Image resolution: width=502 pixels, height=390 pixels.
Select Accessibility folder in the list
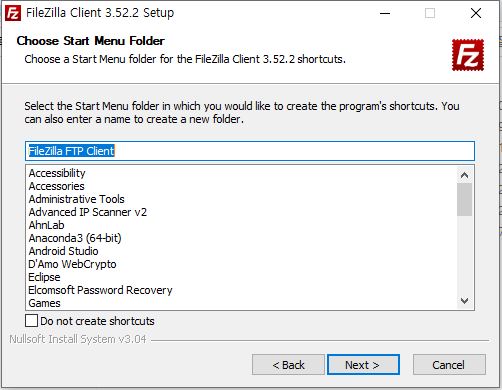57,173
